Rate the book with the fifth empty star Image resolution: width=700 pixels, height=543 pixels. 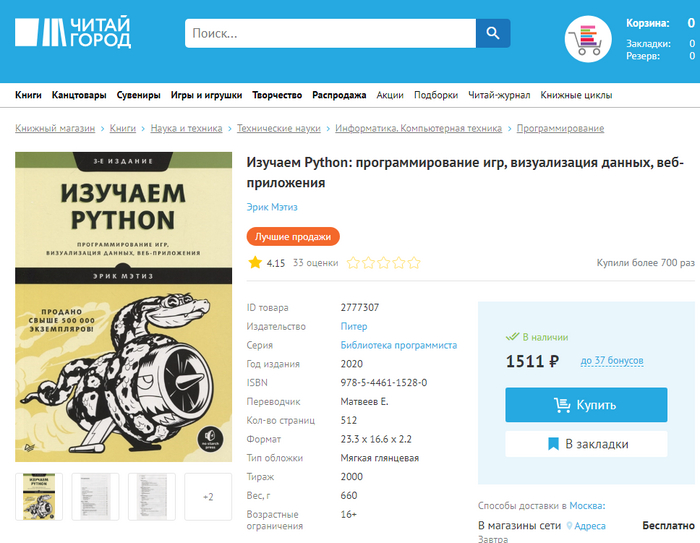point(414,263)
